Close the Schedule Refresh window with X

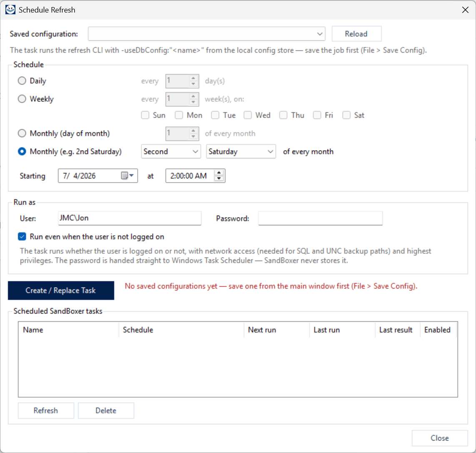click(x=465, y=10)
